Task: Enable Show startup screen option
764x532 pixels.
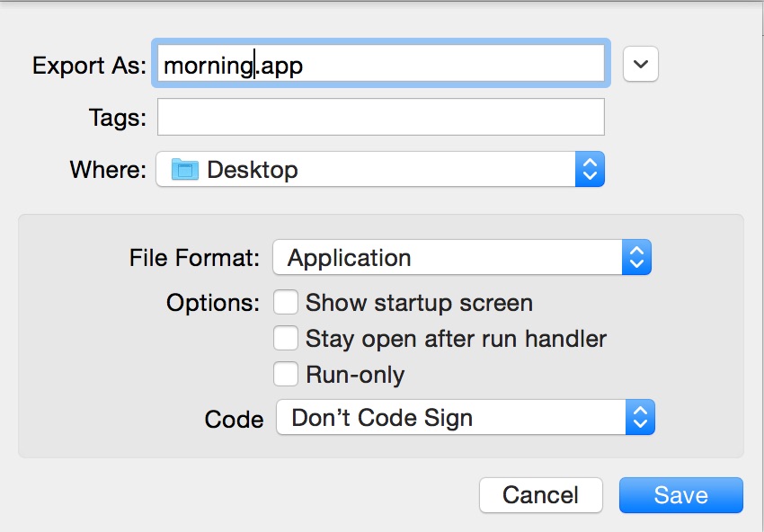Action: pos(286,303)
